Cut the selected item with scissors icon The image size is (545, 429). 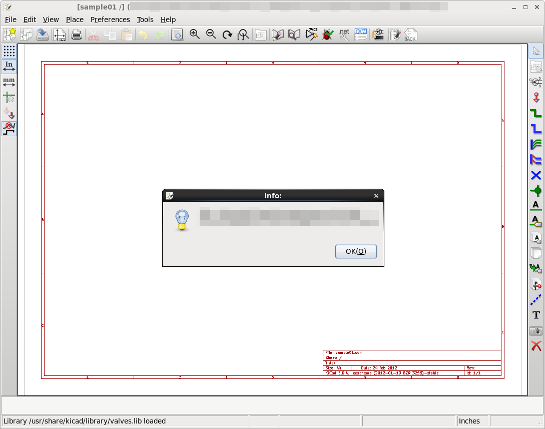coord(93,35)
